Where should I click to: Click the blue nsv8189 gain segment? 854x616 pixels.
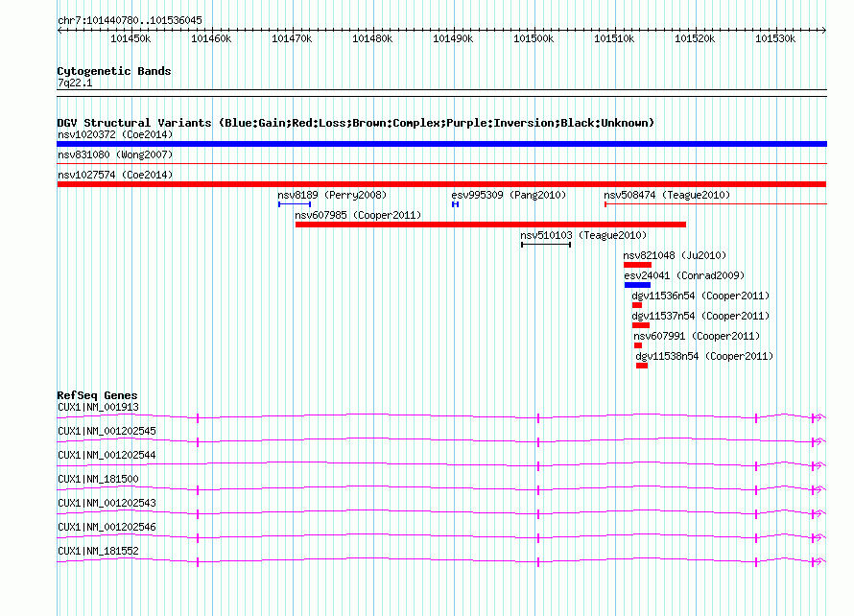295,204
